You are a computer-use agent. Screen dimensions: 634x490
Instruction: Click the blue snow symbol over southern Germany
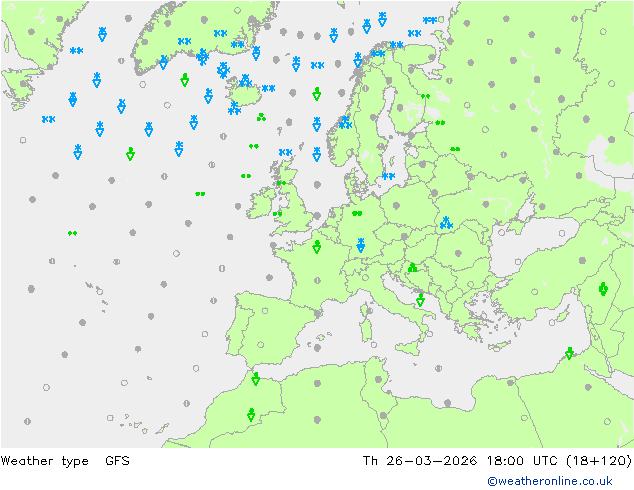click(x=361, y=245)
